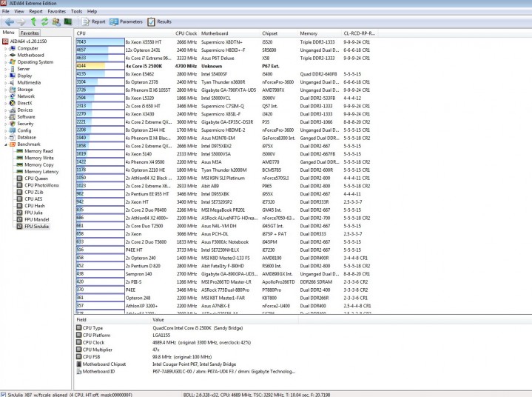Click the green monitor toolbar icon
Image resolution: width=532 pixels, height=397 pixels.
click(68, 21)
